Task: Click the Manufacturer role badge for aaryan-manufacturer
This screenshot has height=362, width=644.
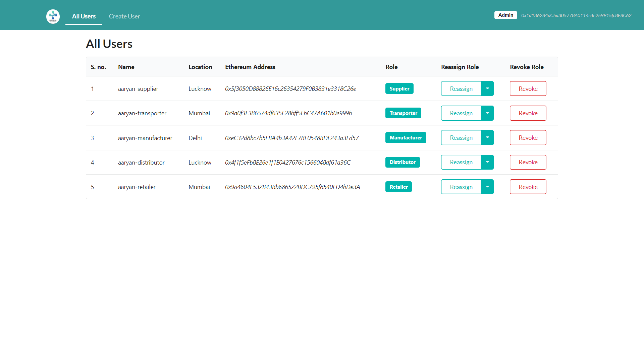Action: (x=405, y=137)
